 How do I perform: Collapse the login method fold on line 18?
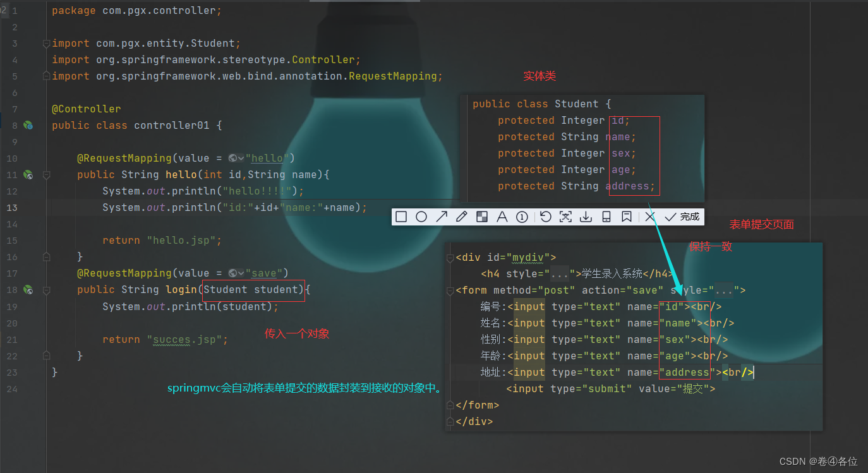46,290
